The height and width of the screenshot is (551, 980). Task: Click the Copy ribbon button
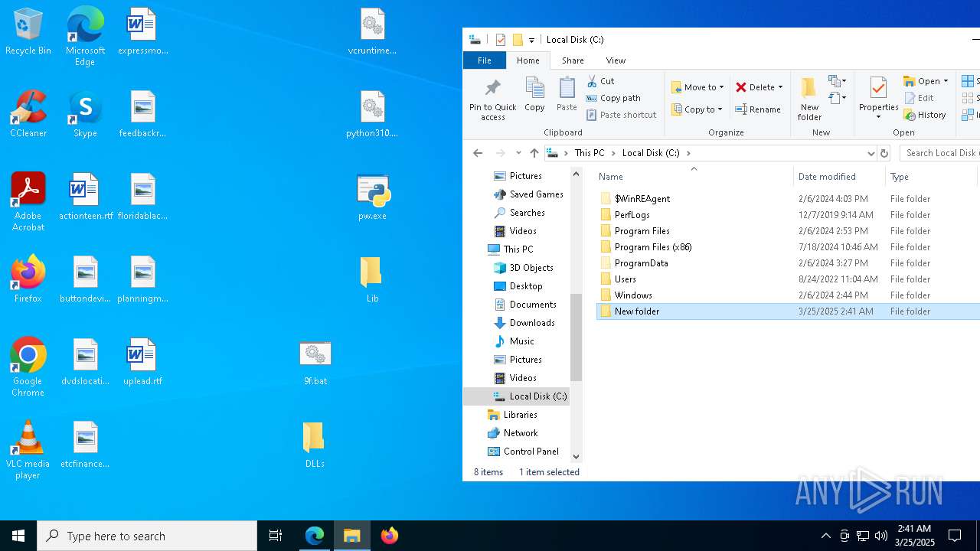[x=534, y=95]
